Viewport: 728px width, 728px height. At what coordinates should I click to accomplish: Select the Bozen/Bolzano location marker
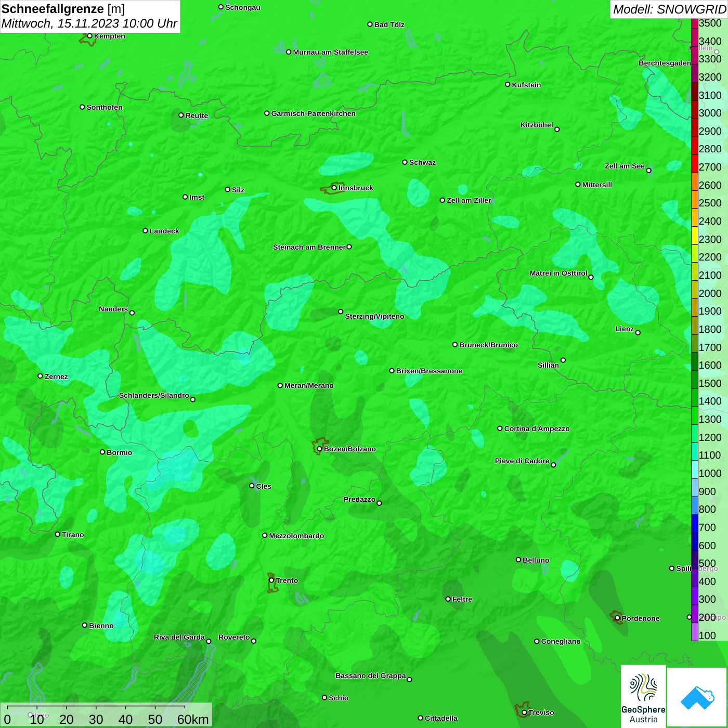319,449
